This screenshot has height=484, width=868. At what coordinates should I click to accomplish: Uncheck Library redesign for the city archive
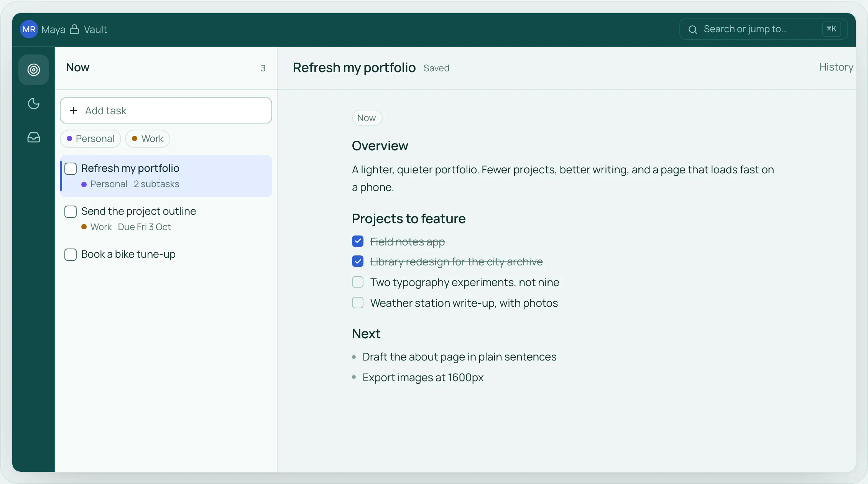[x=358, y=262]
